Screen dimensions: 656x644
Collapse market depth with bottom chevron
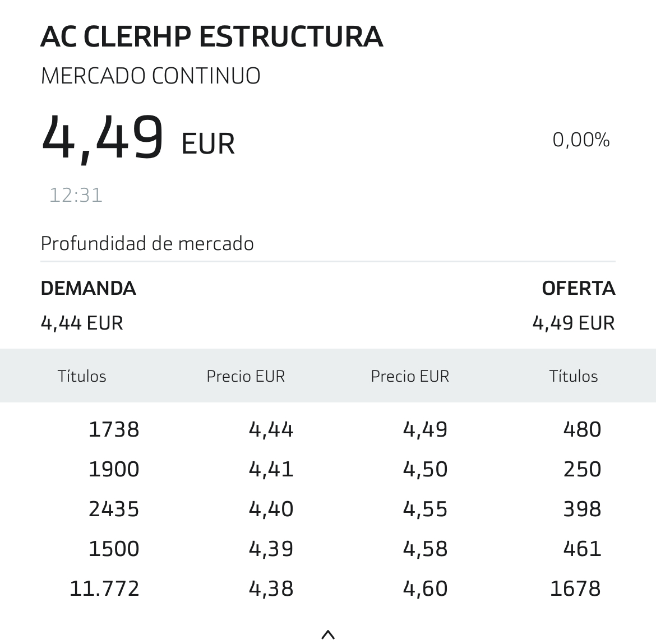[328, 634]
